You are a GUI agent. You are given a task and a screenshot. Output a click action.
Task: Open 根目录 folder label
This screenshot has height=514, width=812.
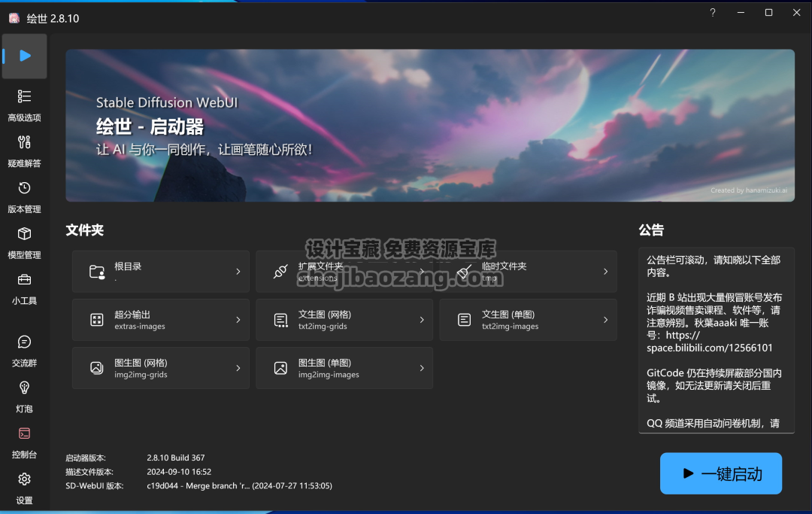(128, 266)
